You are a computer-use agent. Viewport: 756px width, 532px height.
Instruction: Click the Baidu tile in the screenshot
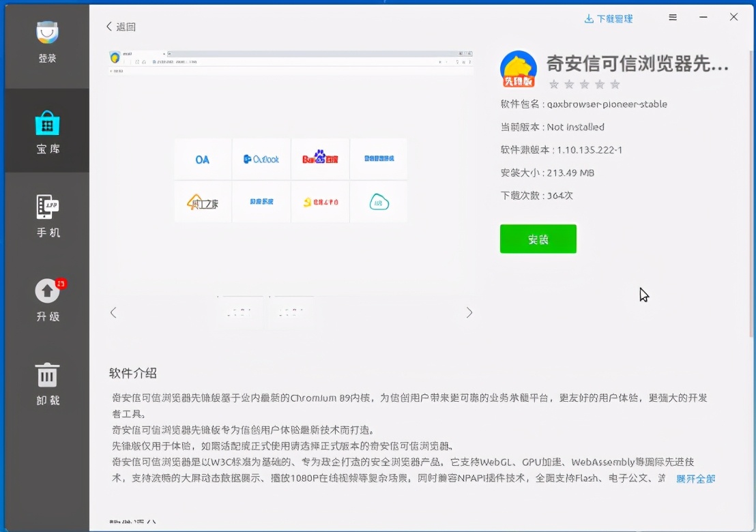tap(320, 160)
